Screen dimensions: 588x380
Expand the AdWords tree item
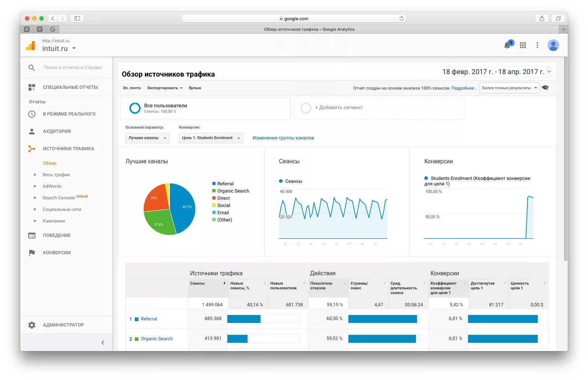35,186
